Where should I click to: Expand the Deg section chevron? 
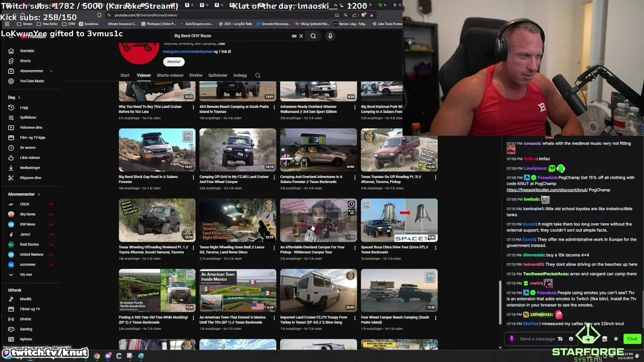[x=19, y=98]
